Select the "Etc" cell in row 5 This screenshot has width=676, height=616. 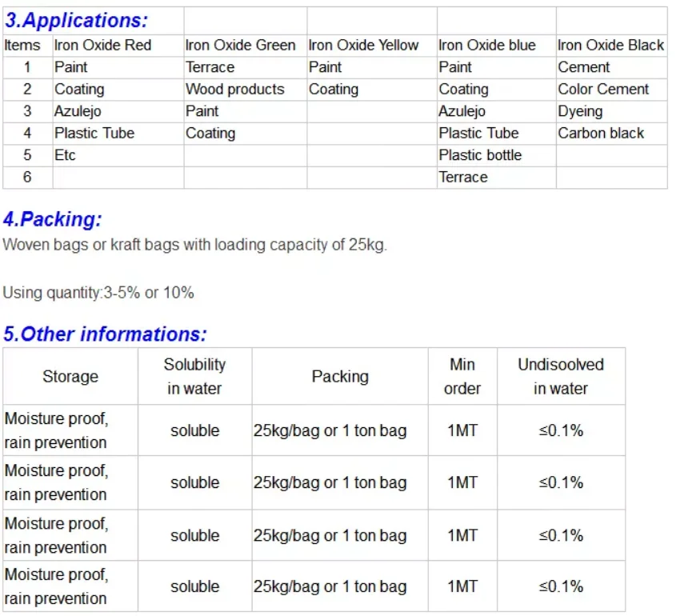click(x=65, y=155)
